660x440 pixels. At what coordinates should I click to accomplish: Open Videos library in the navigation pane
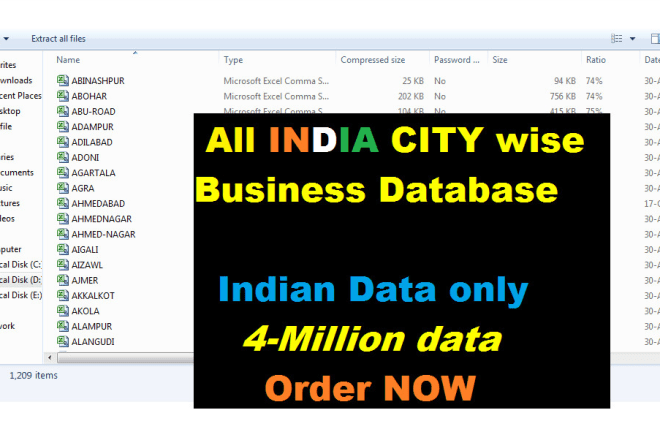click(7, 219)
